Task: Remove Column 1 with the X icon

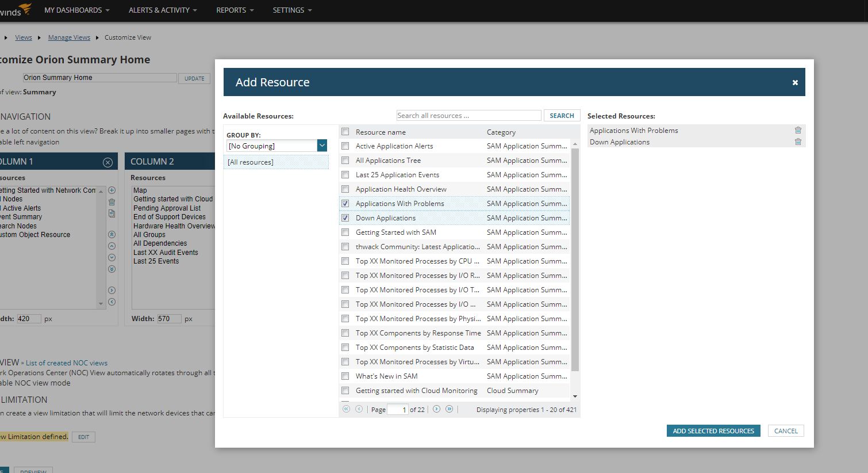Action: click(x=107, y=162)
